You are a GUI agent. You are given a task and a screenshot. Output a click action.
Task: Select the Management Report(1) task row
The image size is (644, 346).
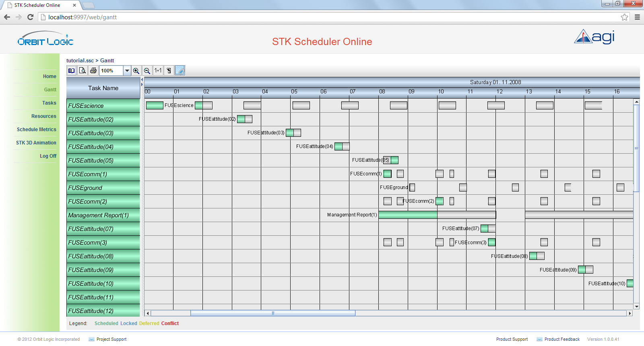(x=103, y=215)
